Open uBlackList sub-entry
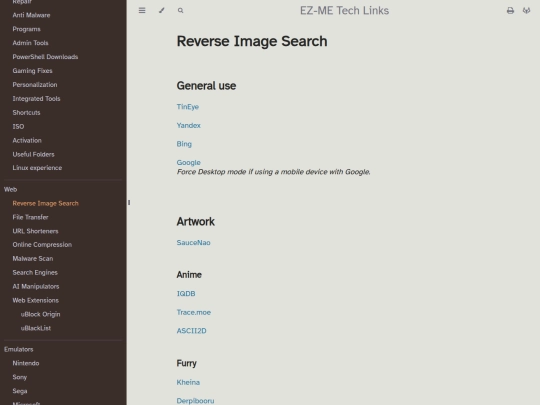Viewport: 540px width, 405px height. [36, 328]
